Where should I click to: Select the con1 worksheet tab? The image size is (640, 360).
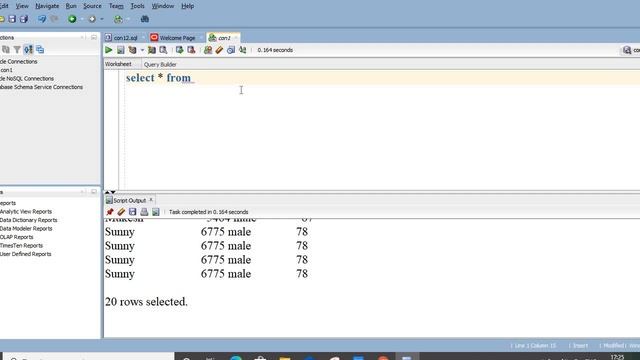[223, 38]
